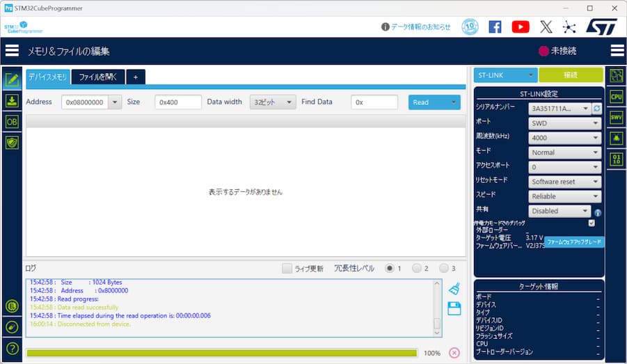
Task: Open the serial number dropdown
Action: click(559, 109)
